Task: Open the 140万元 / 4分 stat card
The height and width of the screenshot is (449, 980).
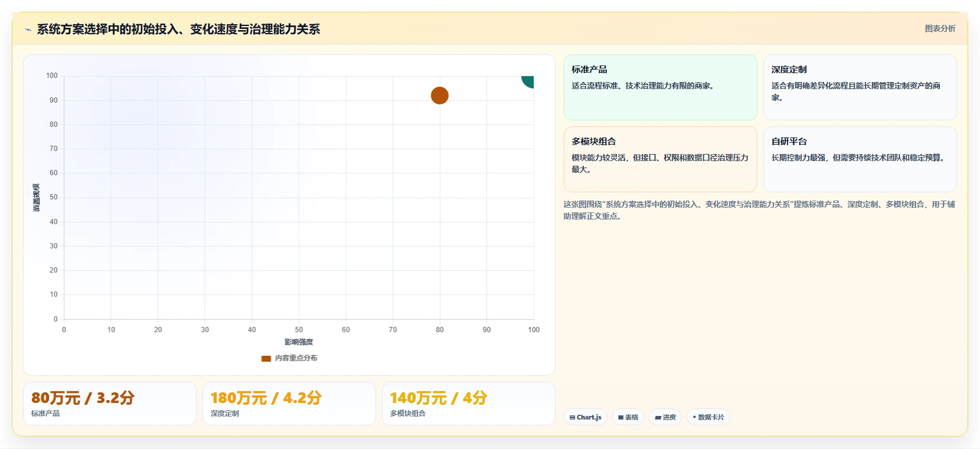Action: [x=469, y=404]
